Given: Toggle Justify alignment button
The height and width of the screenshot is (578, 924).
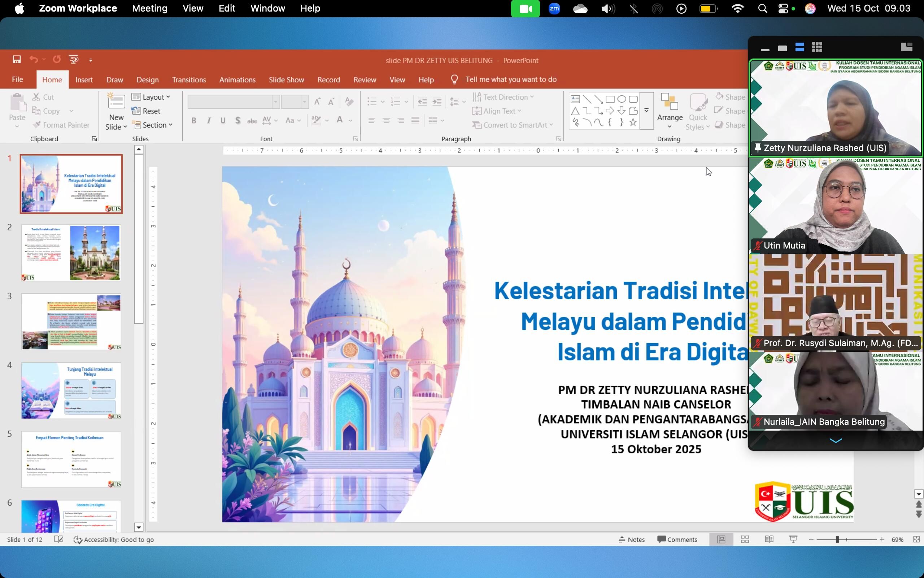Looking at the screenshot, I should (415, 121).
